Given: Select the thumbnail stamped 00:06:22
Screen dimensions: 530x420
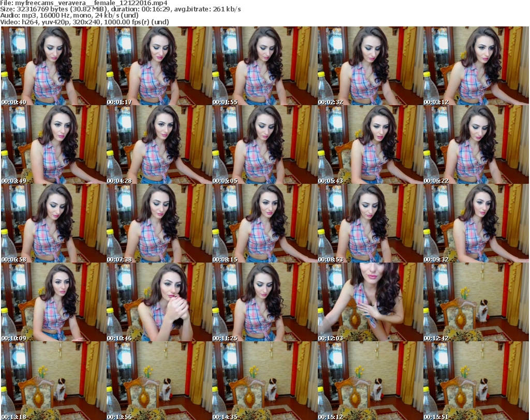Looking at the screenshot, I should 476,144.
